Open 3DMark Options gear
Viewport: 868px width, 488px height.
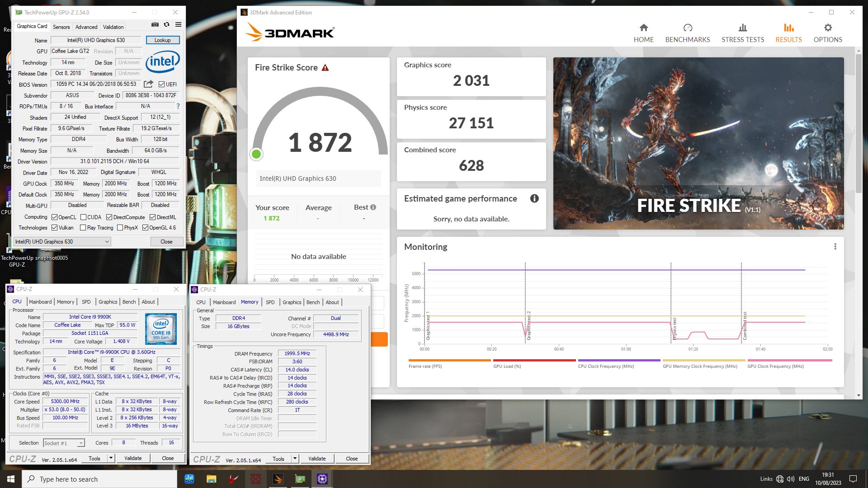tap(827, 33)
